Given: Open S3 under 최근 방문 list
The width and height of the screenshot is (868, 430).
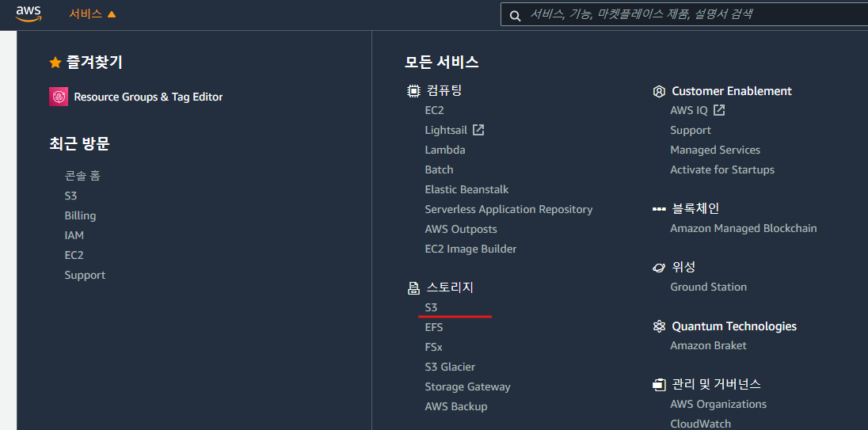Looking at the screenshot, I should pyautogui.click(x=70, y=196).
